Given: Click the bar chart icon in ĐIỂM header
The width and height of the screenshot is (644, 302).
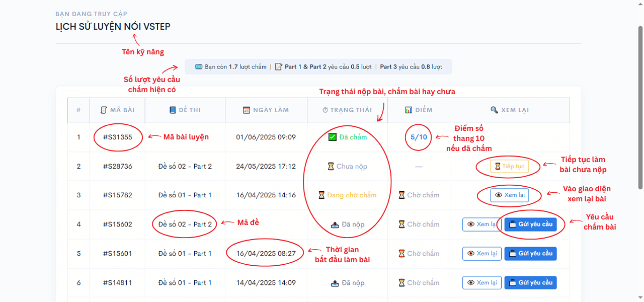Looking at the screenshot, I should [408, 110].
